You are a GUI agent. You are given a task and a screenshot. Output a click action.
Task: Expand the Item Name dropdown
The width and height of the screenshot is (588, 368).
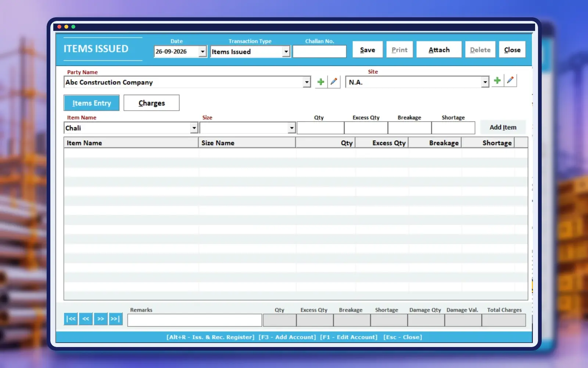click(194, 128)
